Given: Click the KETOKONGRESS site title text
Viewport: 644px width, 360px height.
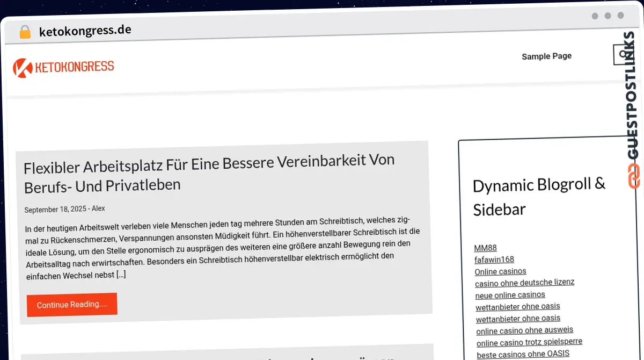Looking at the screenshot, I should pyautogui.click(x=74, y=67).
